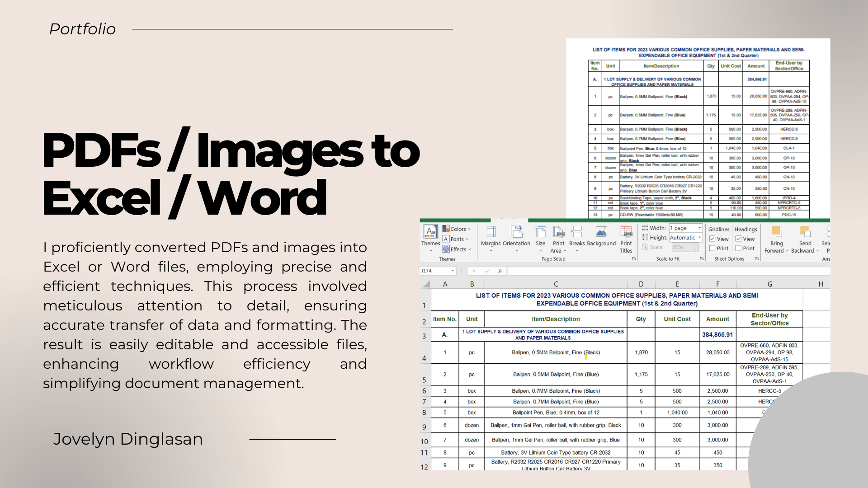Open the Breaks menu
Image resolution: width=868 pixels, height=488 pixels.
pyautogui.click(x=577, y=238)
